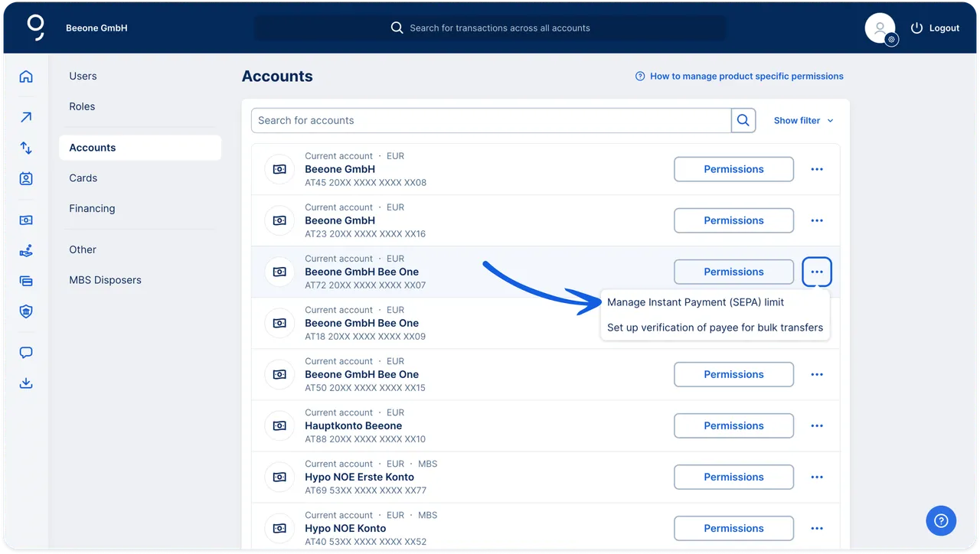Open three-dot menu for Hypo NOE Konto
The height and width of the screenshot is (554, 980).
(817, 528)
